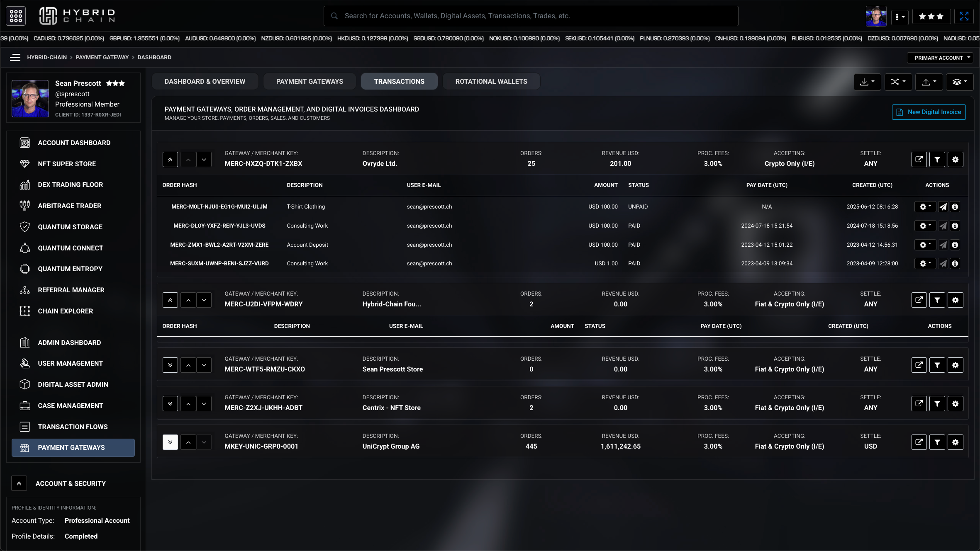Send invoice icon for T-Shirt Clothing order
The image size is (980, 551).
(943, 207)
